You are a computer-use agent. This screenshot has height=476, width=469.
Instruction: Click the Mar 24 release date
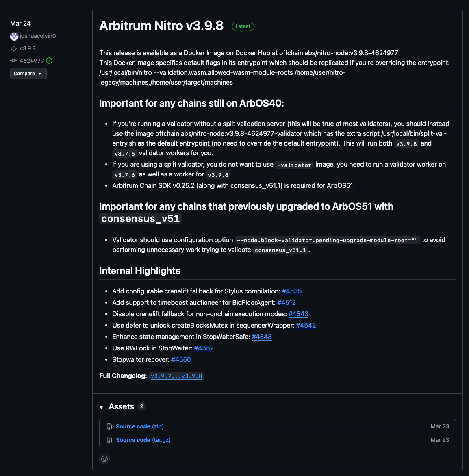coord(20,24)
